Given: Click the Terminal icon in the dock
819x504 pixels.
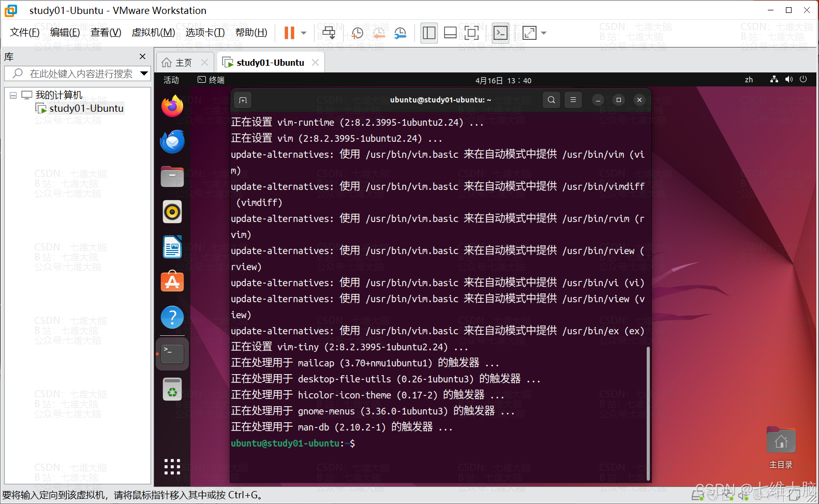Looking at the screenshot, I should tap(172, 354).
